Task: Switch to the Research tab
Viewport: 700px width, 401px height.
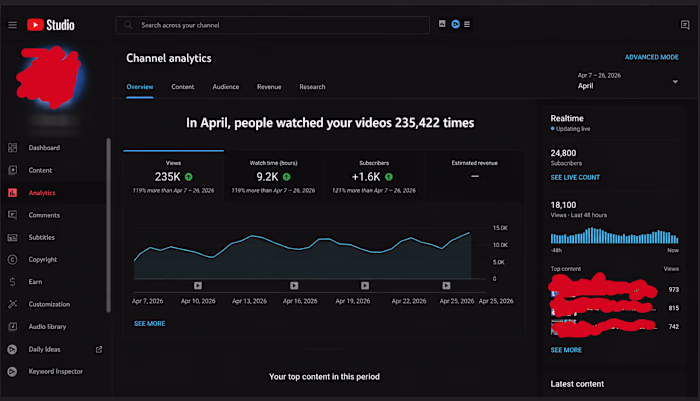Action: coord(312,87)
